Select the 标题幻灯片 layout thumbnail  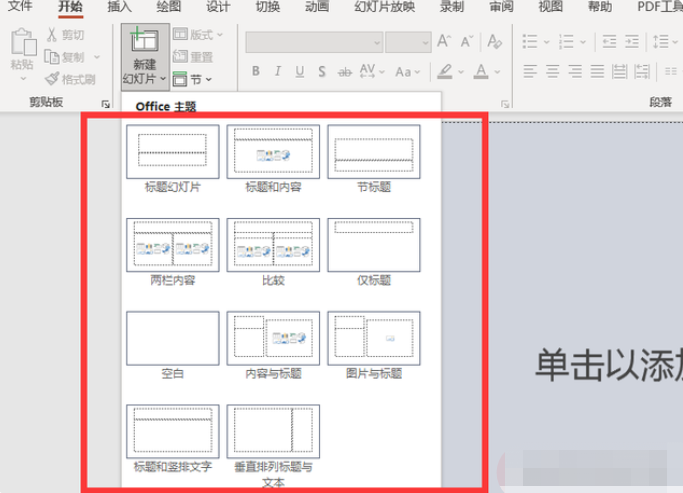[173, 152]
